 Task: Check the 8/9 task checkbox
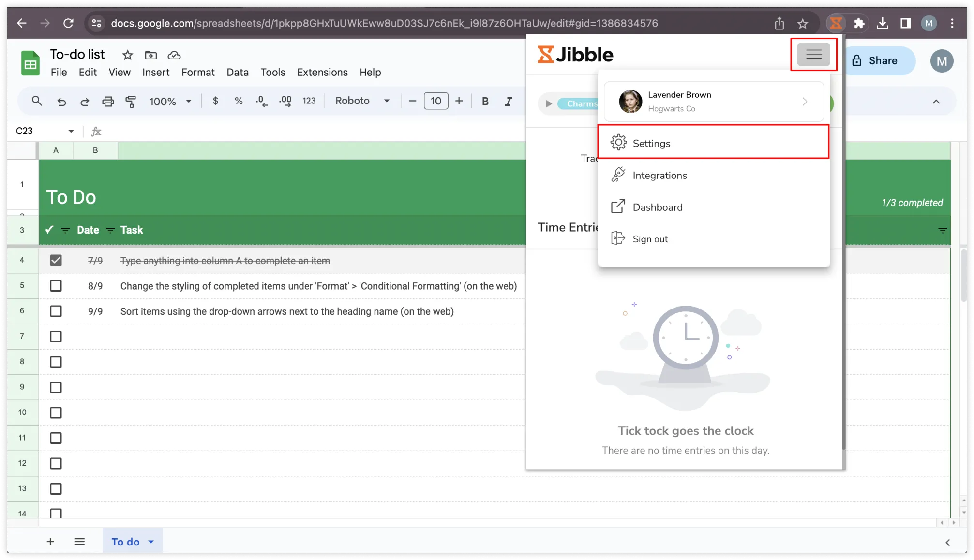(56, 286)
